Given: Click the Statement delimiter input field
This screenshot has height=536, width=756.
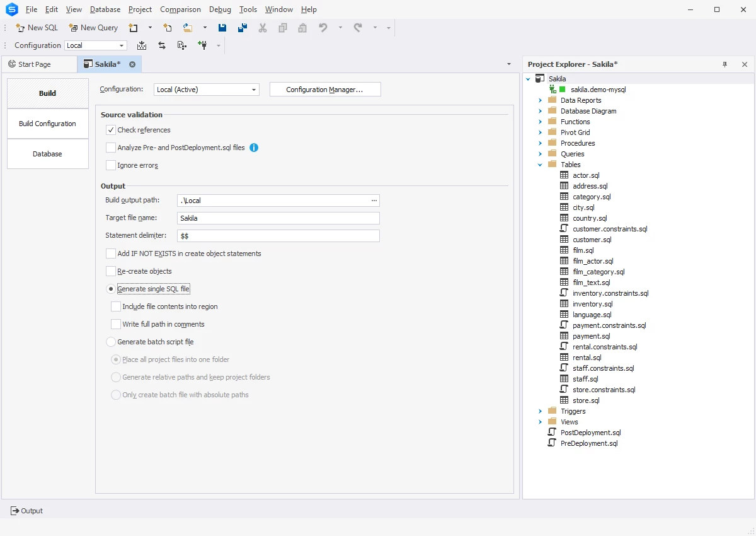Looking at the screenshot, I should [x=278, y=236].
